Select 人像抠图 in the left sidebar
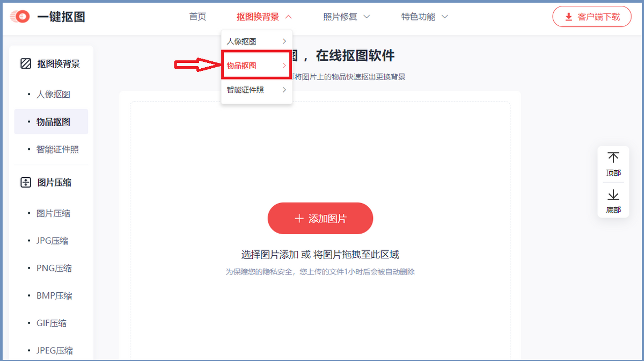Viewport: 644px width, 361px height. [53, 95]
